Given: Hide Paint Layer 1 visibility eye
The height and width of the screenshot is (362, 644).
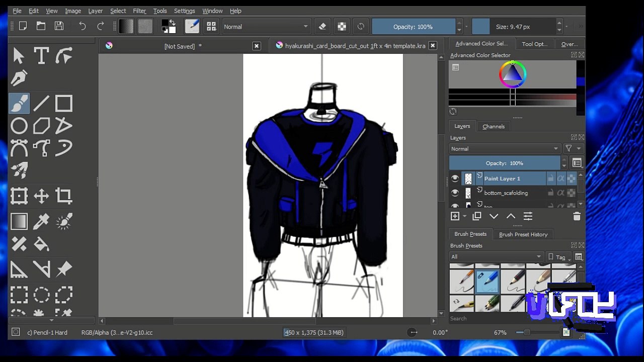Looking at the screenshot, I should click(455, 178).
